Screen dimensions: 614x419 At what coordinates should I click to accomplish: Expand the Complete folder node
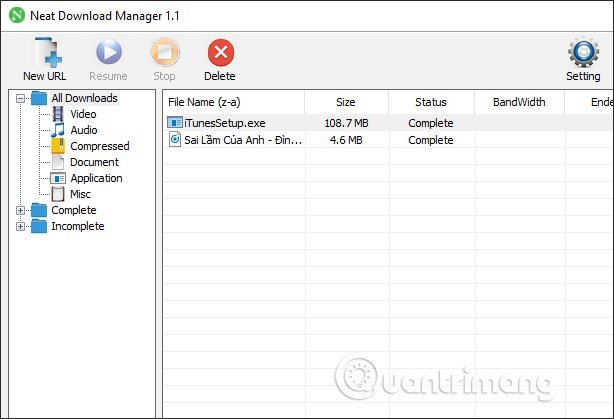point(21,210)
